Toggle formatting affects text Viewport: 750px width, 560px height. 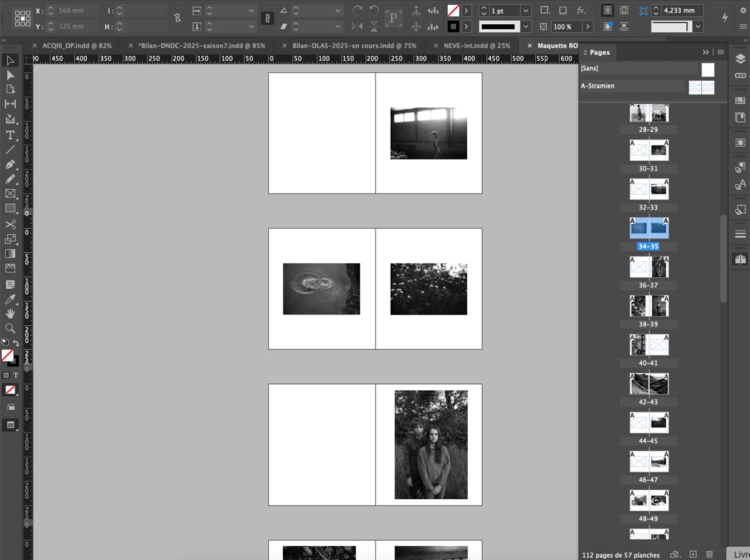point(16,376)
